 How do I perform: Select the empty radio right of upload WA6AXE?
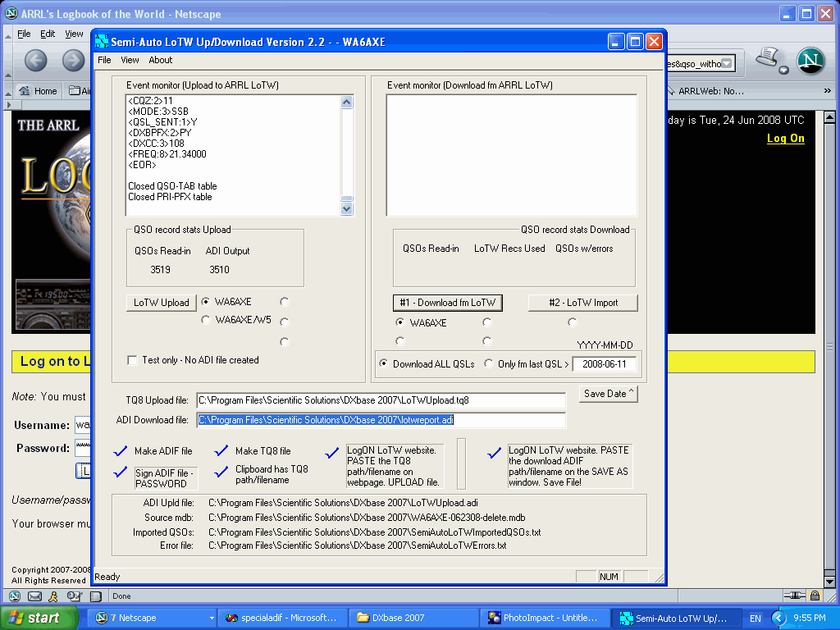pos(285,302)
